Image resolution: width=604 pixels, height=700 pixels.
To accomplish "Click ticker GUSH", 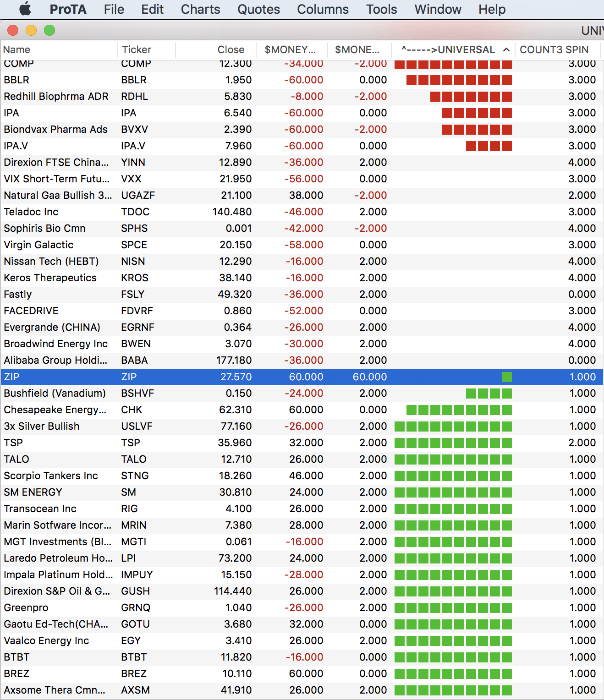I will coord(135,591).
